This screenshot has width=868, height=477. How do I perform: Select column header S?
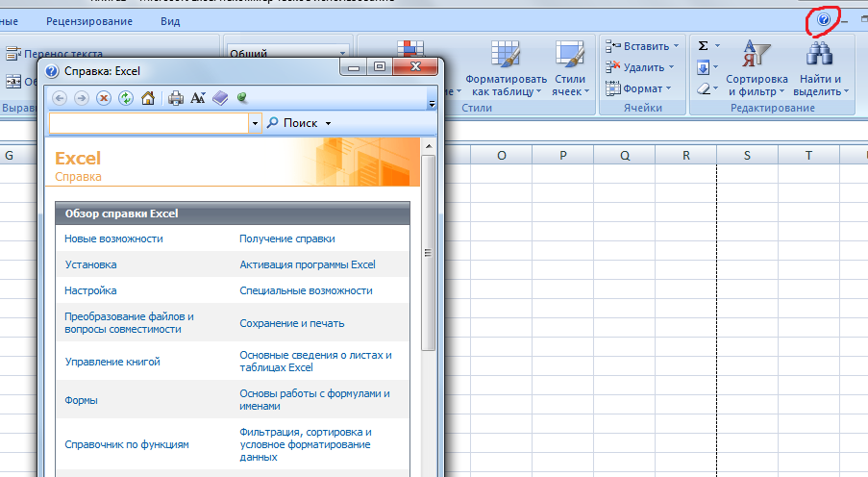747,155
